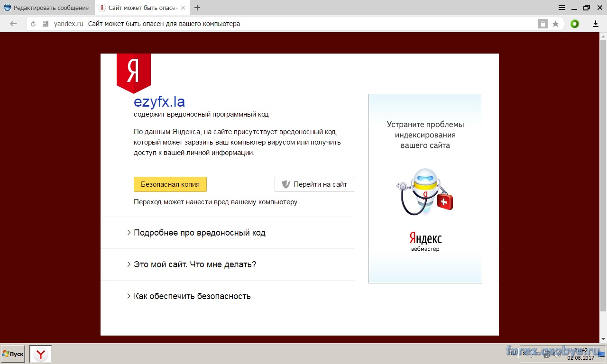
Task: Open the network tray icon
Action: pos(546,354)
